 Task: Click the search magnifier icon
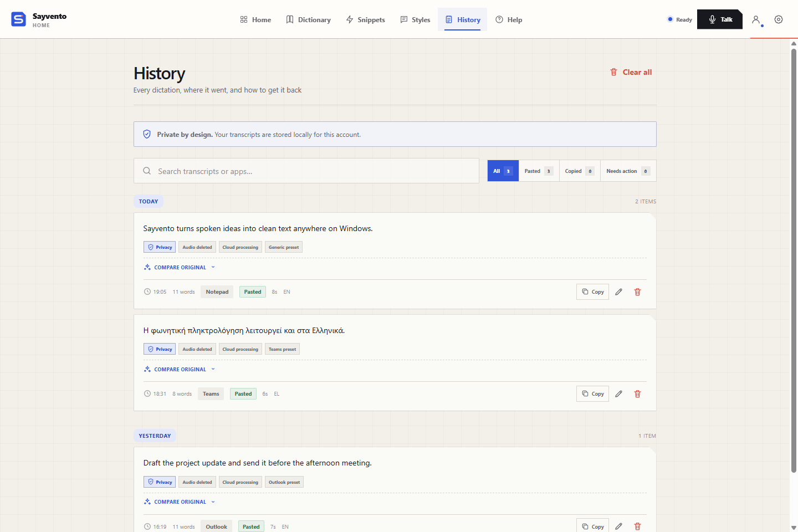click(147, 171)
